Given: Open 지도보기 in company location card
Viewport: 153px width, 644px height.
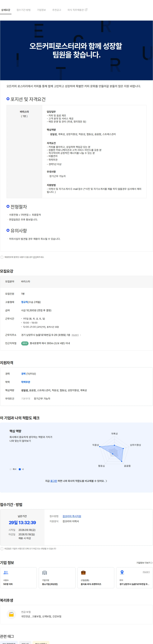Looking at the screenshot, I should tap(146, 572).
